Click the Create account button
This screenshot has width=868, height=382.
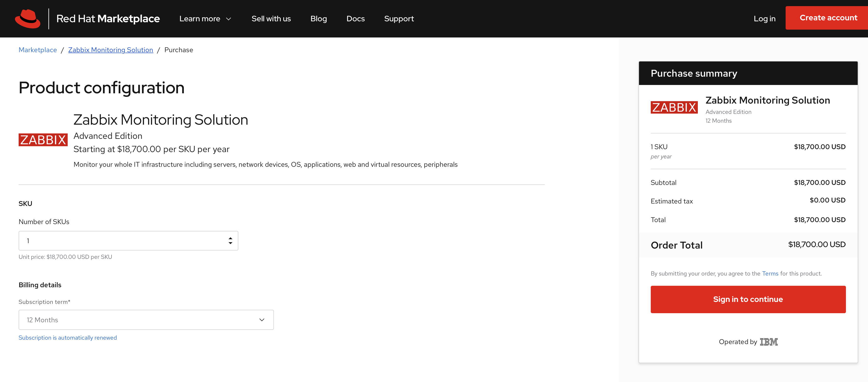tap(828, 18)
